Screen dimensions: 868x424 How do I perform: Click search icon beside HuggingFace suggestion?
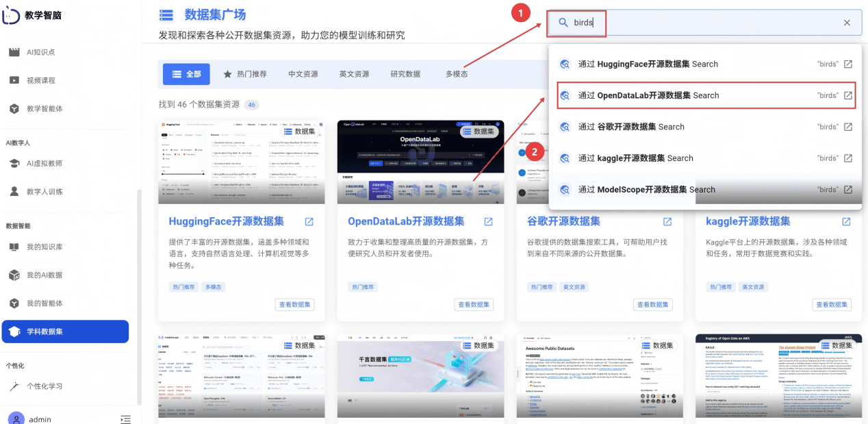coord(565,64)
